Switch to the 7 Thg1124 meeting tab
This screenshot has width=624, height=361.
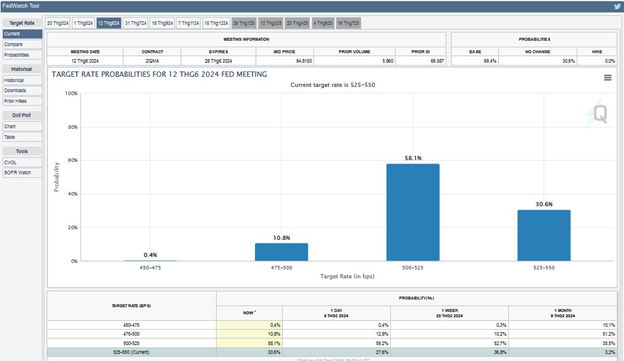[x=189, y=23]
